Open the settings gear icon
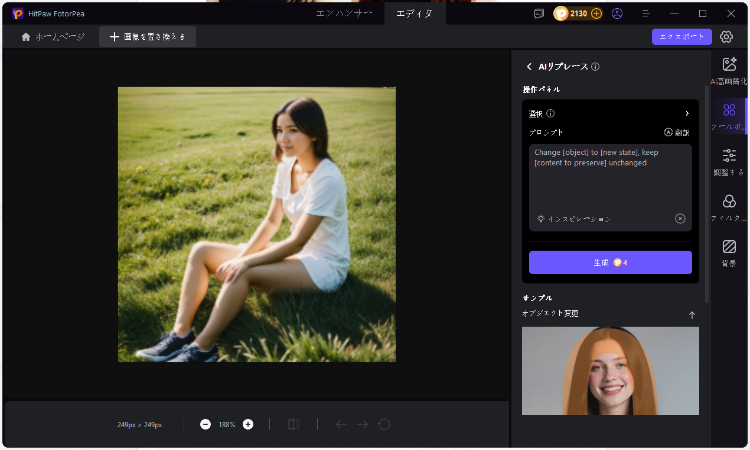Screen dimensions: 750x450 (727, 37)
